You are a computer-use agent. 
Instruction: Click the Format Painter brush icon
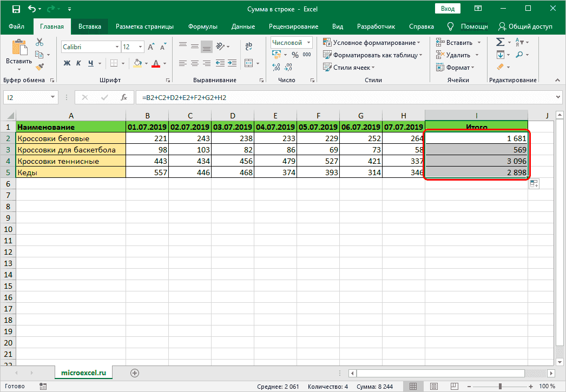point(40,66)
